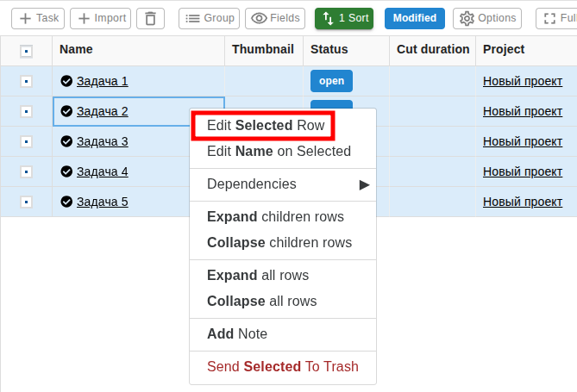The image size is (577, 392).
Task: Open the Задача 5 task link
Action: tap(102, 202)
